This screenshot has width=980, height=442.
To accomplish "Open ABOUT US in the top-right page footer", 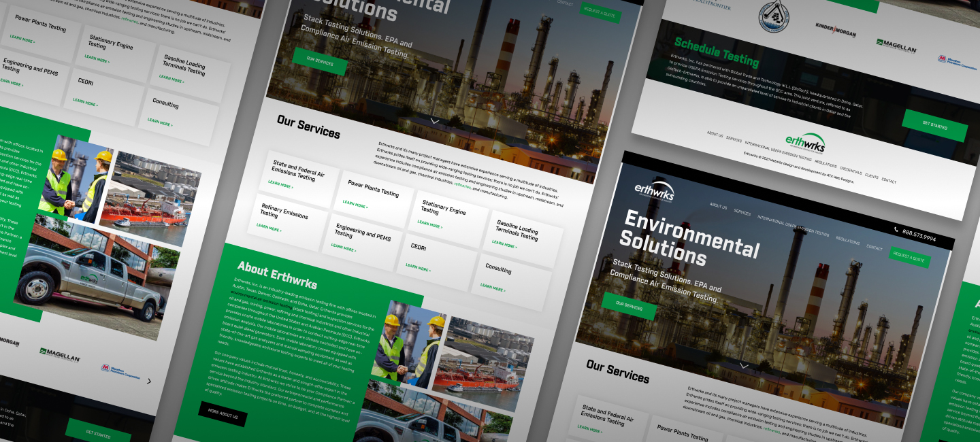I will 715,135.
